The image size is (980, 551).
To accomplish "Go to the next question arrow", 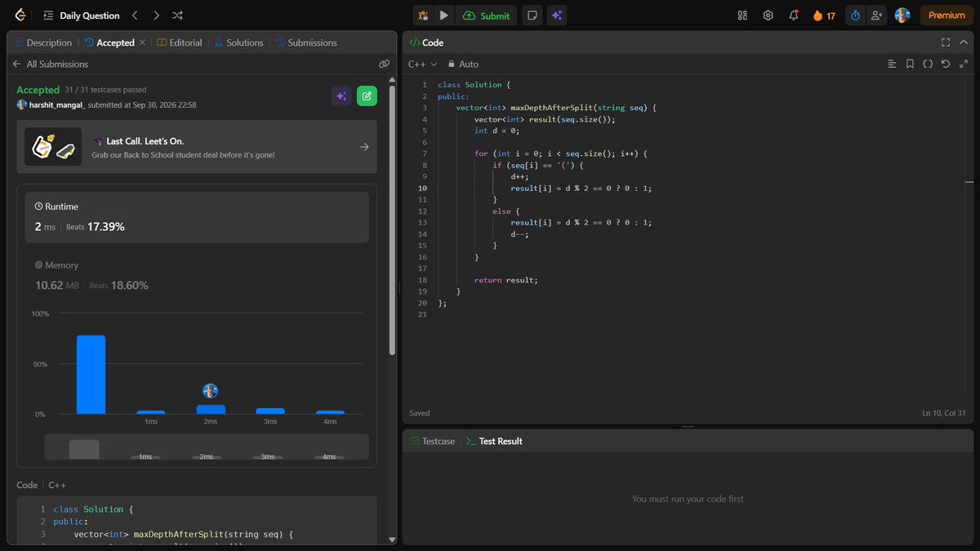I will point(156,16).
